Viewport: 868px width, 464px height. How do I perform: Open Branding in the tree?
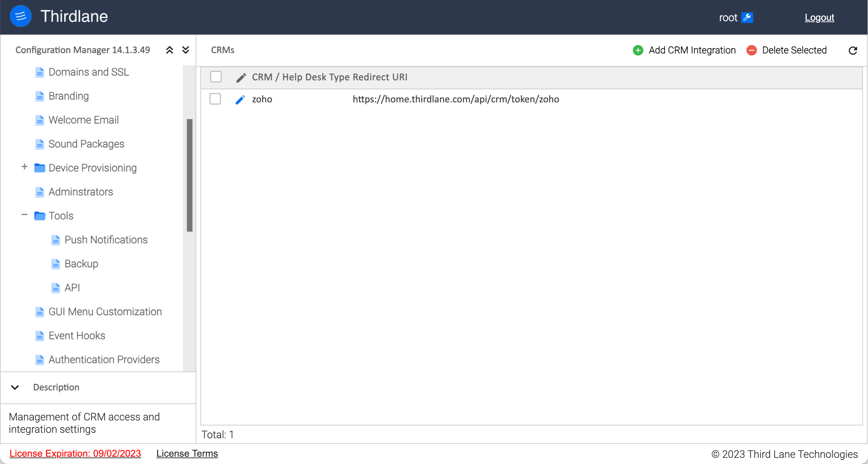69,96
